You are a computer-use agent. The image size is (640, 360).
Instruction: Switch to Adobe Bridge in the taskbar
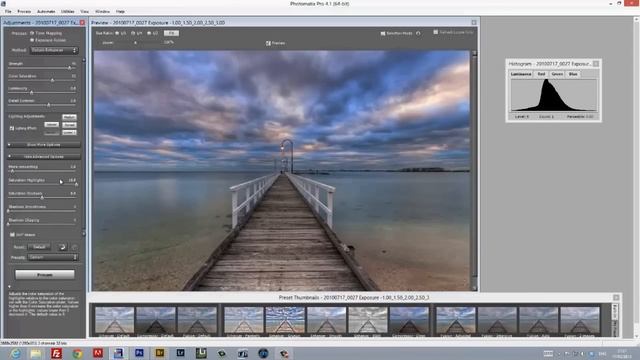160,353
